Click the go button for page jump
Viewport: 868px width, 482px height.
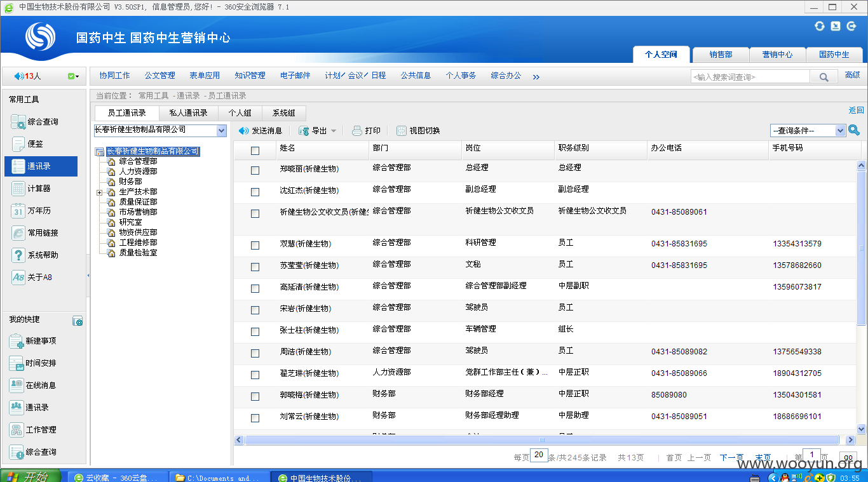coord(848,458)
